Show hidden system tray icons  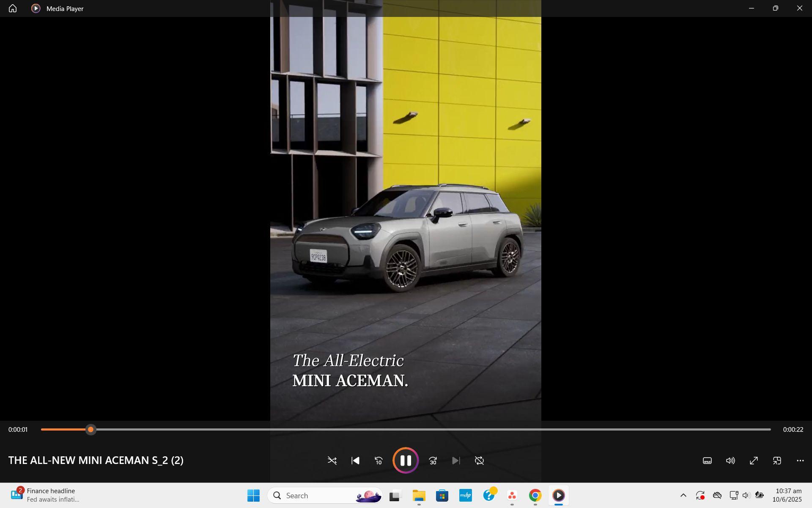[x=683, y=495]
